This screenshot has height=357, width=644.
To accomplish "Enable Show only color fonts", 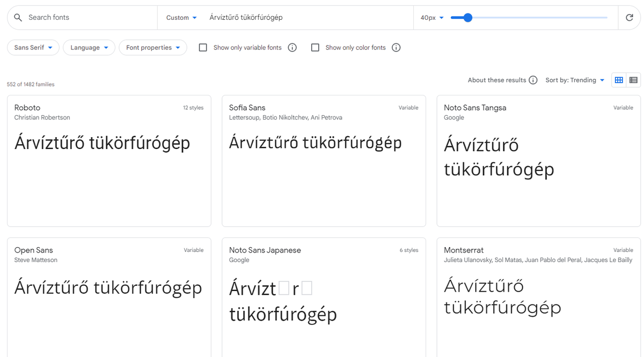I will (x=315, y=47).
